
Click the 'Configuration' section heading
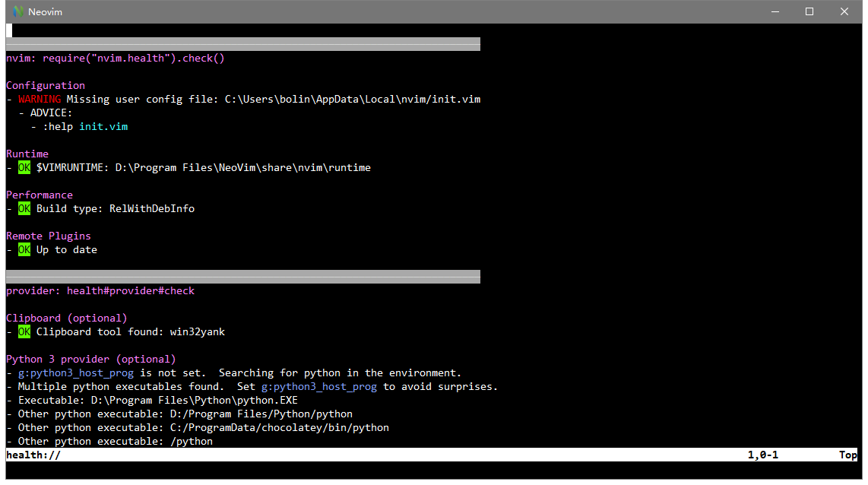tap(46, 85)
